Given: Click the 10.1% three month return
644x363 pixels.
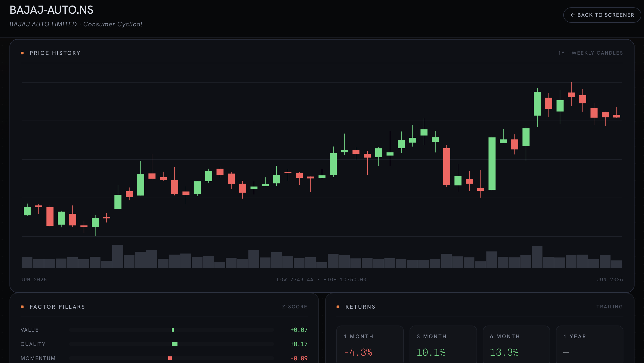Looking at the screenshot, I should 431,352.
